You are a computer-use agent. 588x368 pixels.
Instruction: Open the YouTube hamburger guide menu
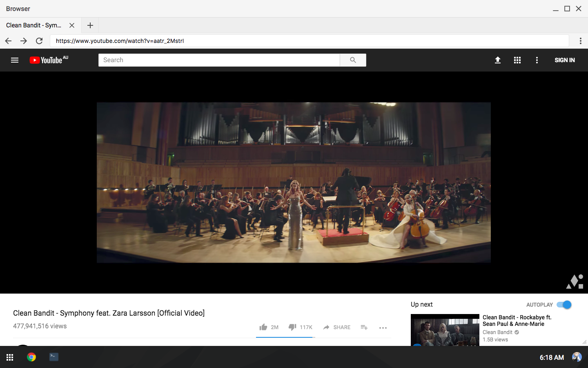click(15, 60)
